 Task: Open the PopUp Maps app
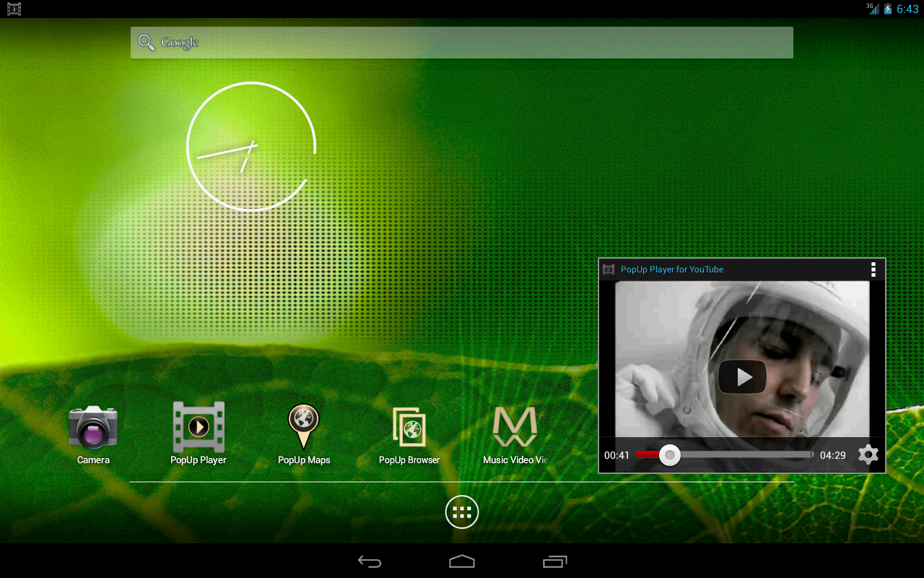coord(304,434)
